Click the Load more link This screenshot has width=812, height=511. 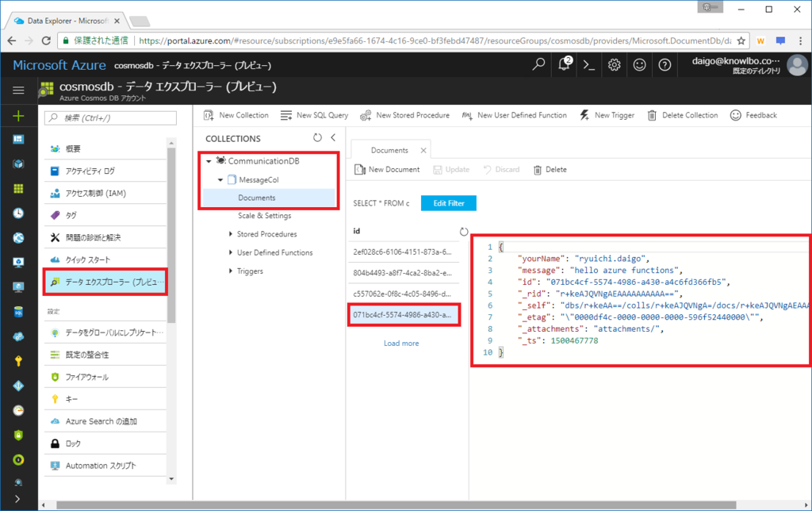(401, 343)
